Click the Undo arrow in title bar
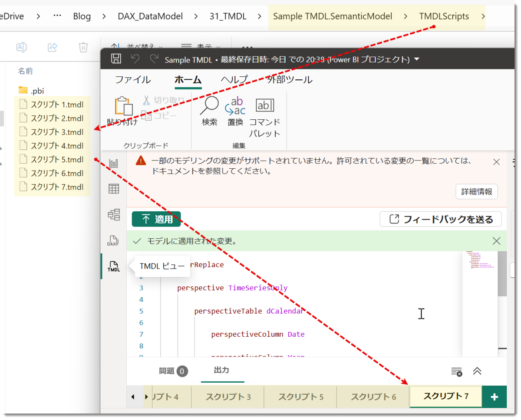 (135, 59)
